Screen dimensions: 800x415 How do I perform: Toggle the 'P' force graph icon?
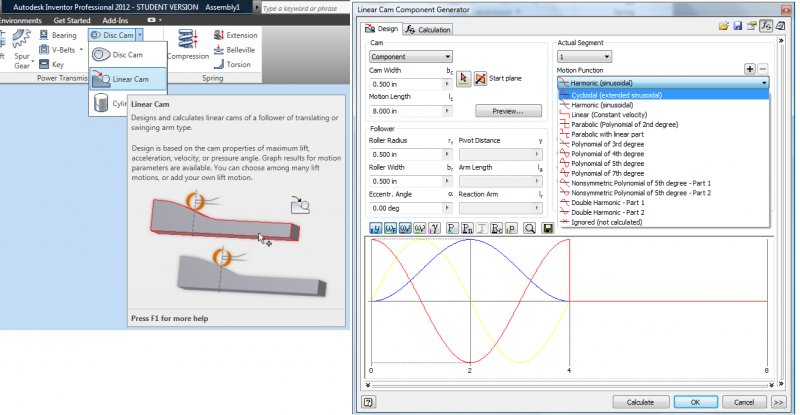click(452, 228)
